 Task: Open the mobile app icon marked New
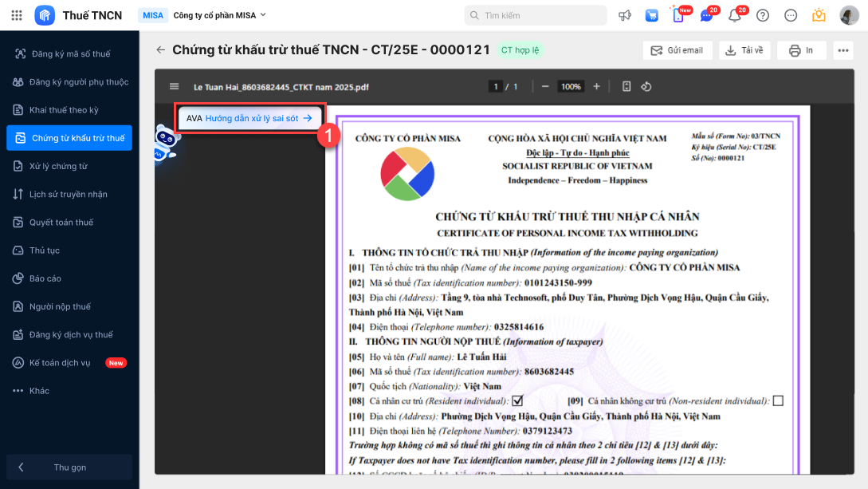tap(678, 15)
